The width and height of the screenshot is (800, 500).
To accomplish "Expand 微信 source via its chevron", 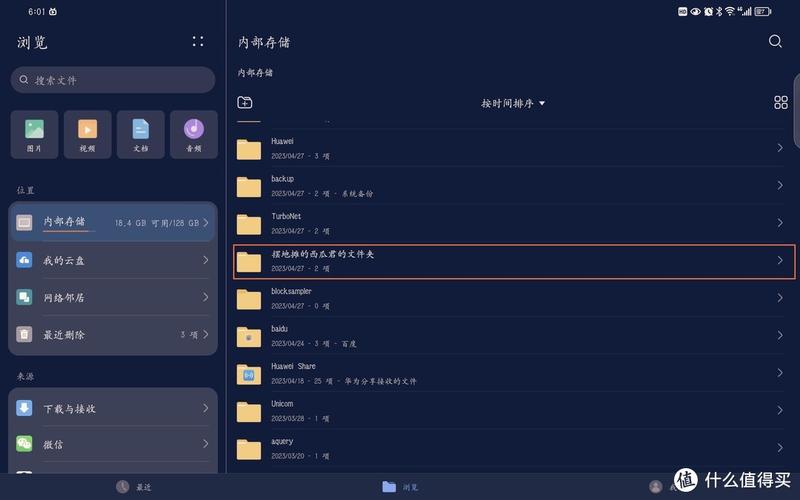I will 206,443.
